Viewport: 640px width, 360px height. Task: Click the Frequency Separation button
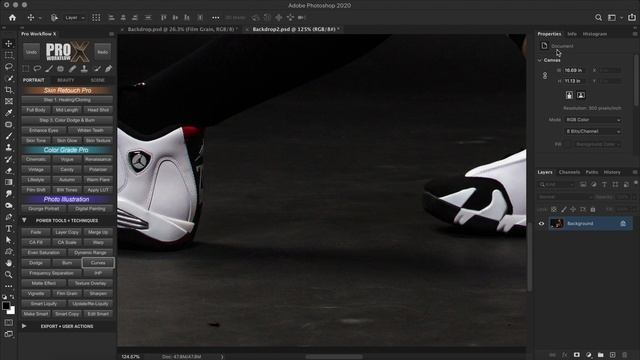[x=51, y=273]
